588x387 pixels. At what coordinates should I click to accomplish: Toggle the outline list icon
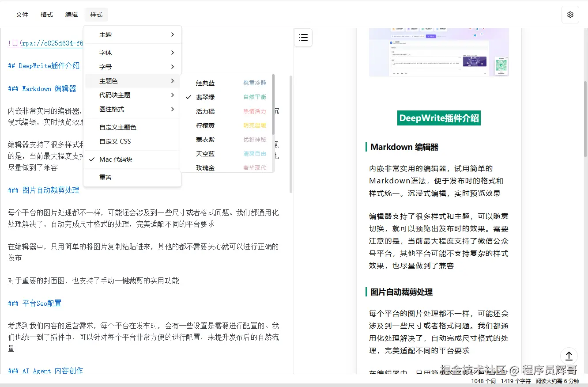point(303,38)
